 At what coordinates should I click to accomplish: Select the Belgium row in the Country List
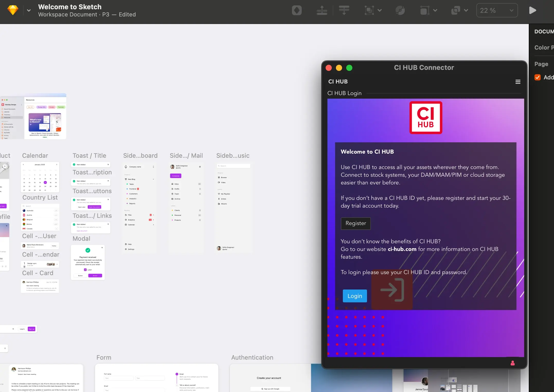[40, 220]
